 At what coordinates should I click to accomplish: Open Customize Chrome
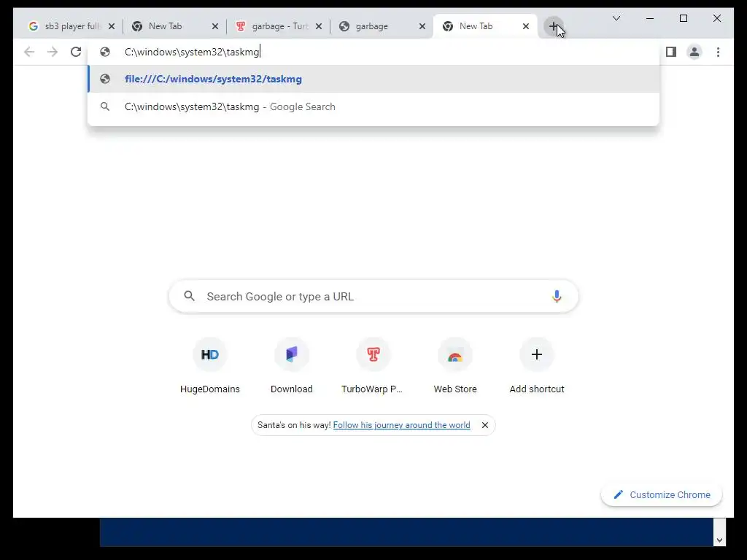point(662,495)
